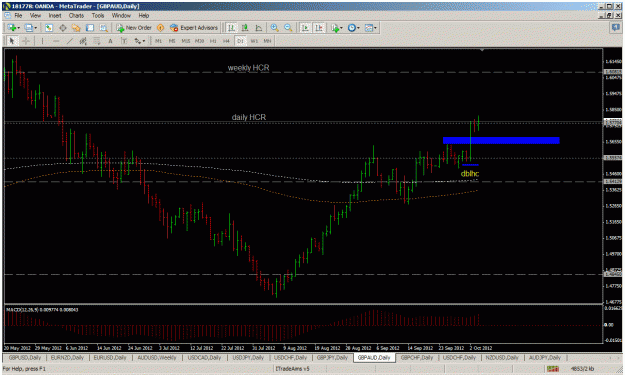Open the Window menu

[x=121, y=15]
